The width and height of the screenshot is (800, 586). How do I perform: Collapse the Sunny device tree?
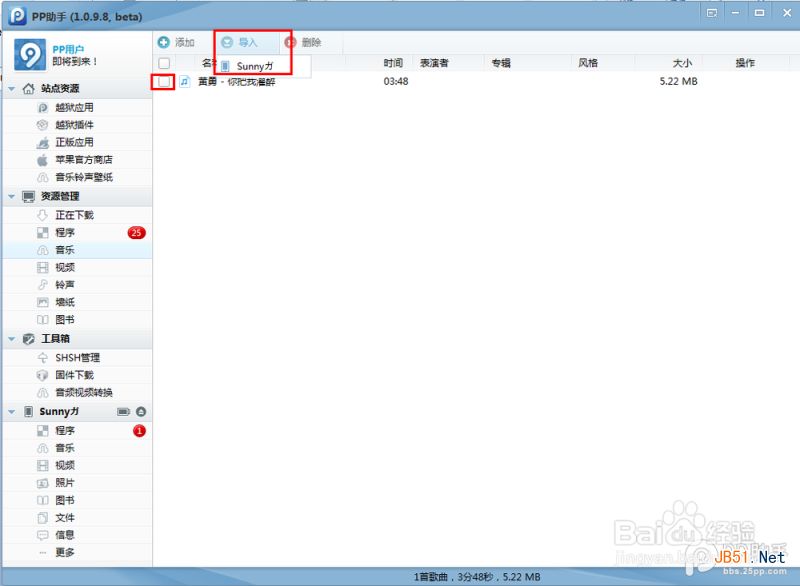click(x=12, y=411)
